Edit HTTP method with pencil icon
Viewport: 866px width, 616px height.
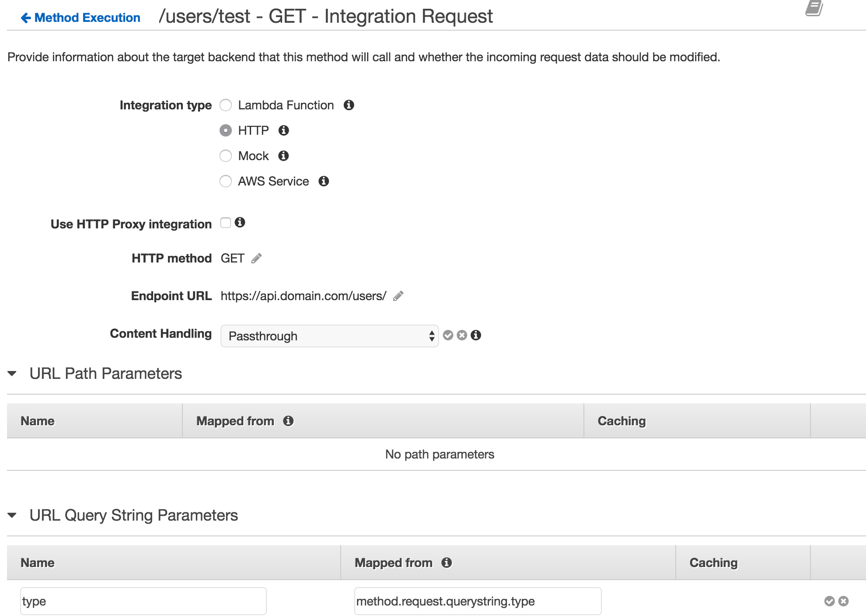(257, 259)
